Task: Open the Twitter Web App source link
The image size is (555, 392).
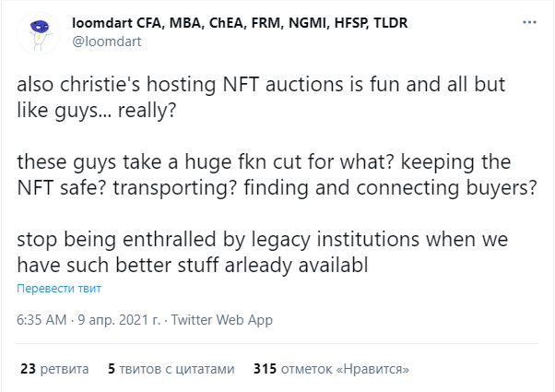Action: click(222, 320)
